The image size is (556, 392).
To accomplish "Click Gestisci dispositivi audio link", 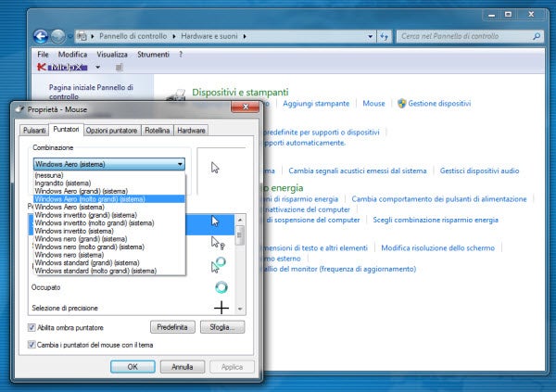I will coord(479,171).
